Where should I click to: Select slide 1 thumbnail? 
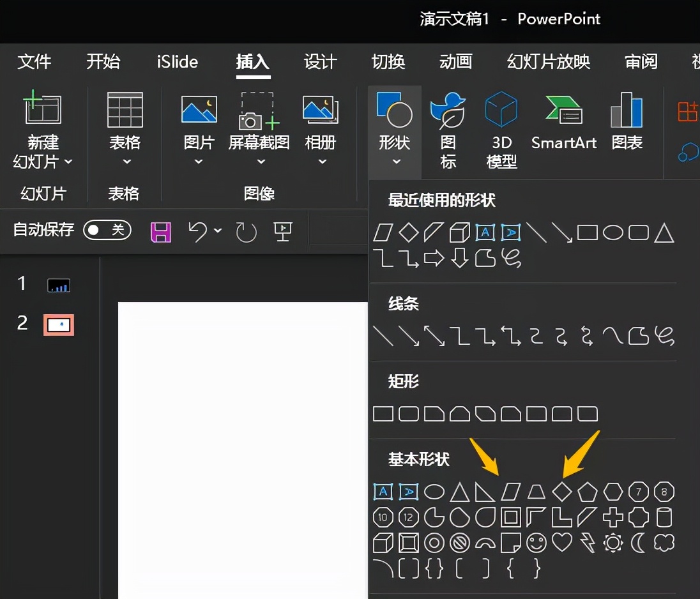[59, 285]
